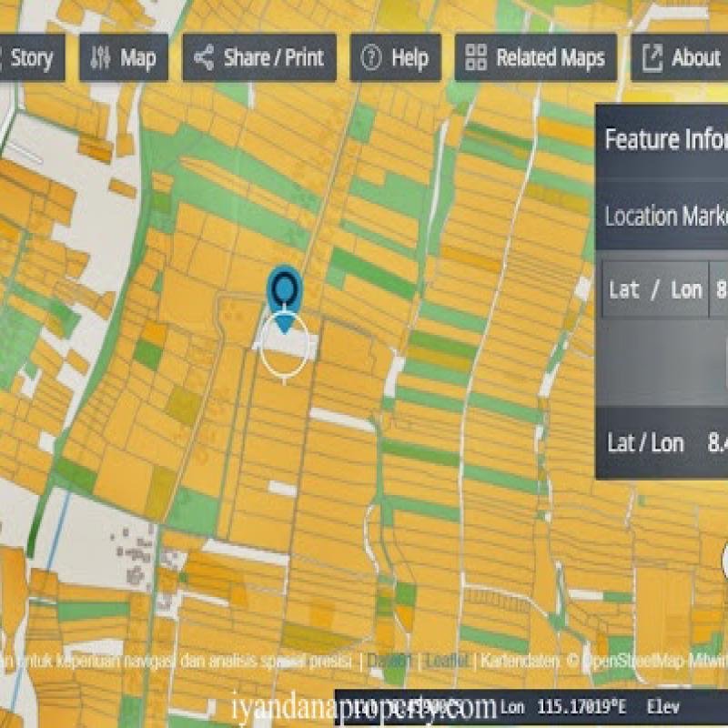Select the Lat / Lon table cell
The height and width of the screenshot is (728, 728).
[x=655, y=289]
